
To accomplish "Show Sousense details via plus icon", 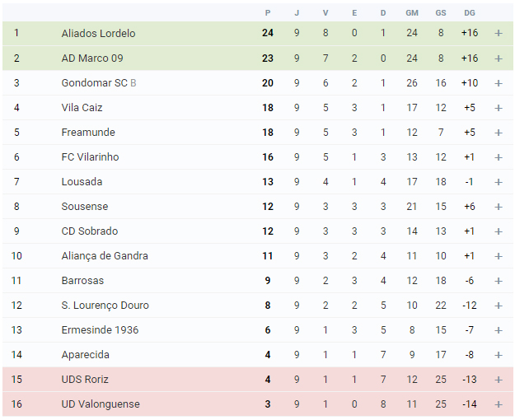I will [x=499, y=207].
